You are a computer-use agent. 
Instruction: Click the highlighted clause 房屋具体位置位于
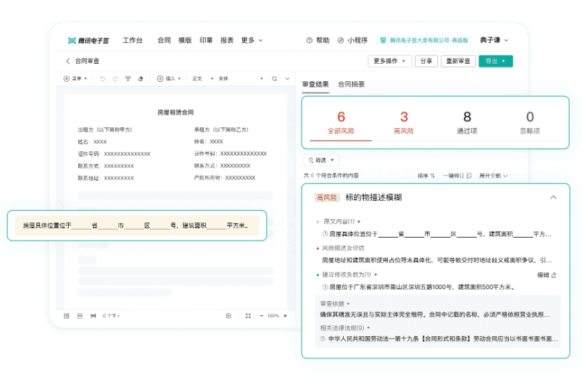click(137, 225)
